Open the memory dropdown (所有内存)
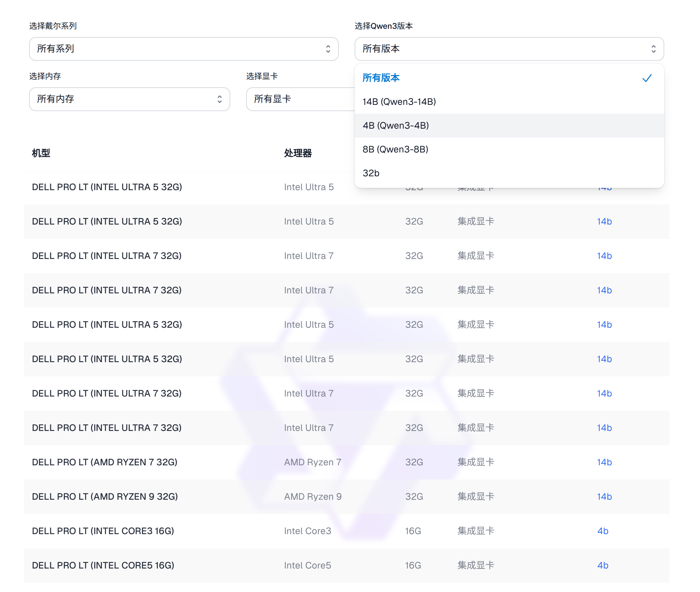The height and width of the screenshot is (592, 700). pyautogui.click(x=129, y=99)
